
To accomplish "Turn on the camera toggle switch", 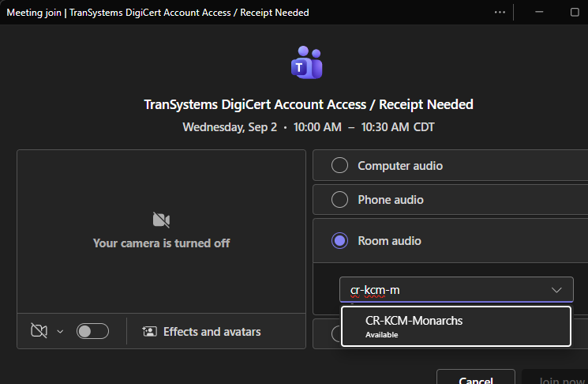I will 92,331.
